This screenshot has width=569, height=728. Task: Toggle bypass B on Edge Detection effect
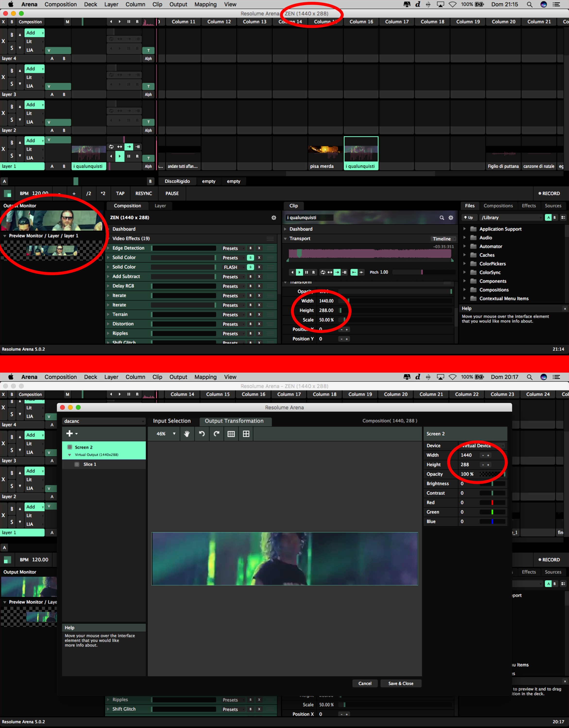point(250,248)
